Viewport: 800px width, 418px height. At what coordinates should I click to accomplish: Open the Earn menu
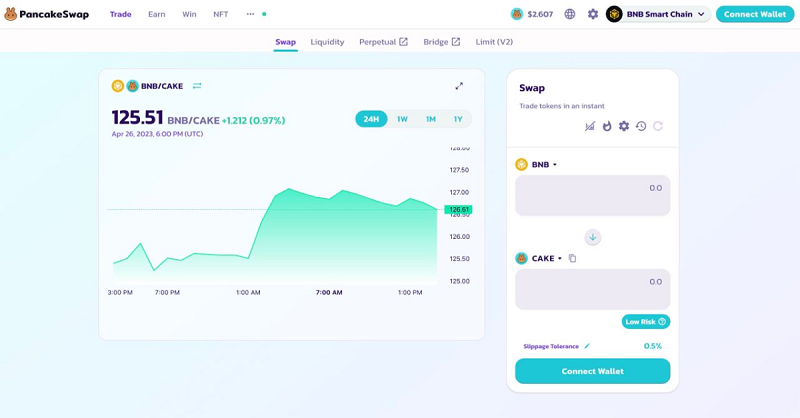[157, 14]
